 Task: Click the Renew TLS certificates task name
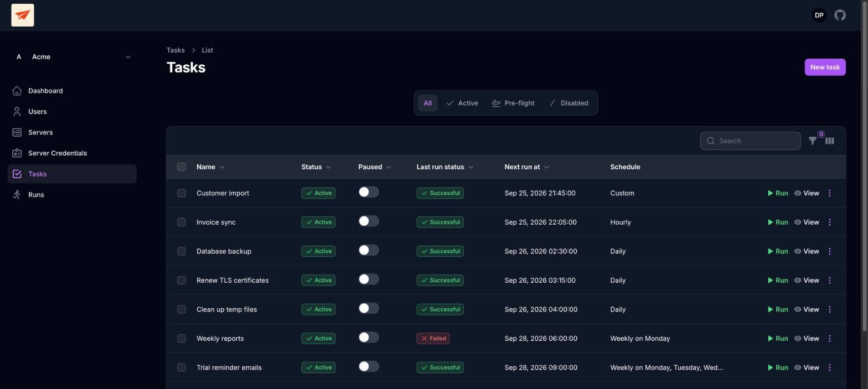(x=232, y=281)
